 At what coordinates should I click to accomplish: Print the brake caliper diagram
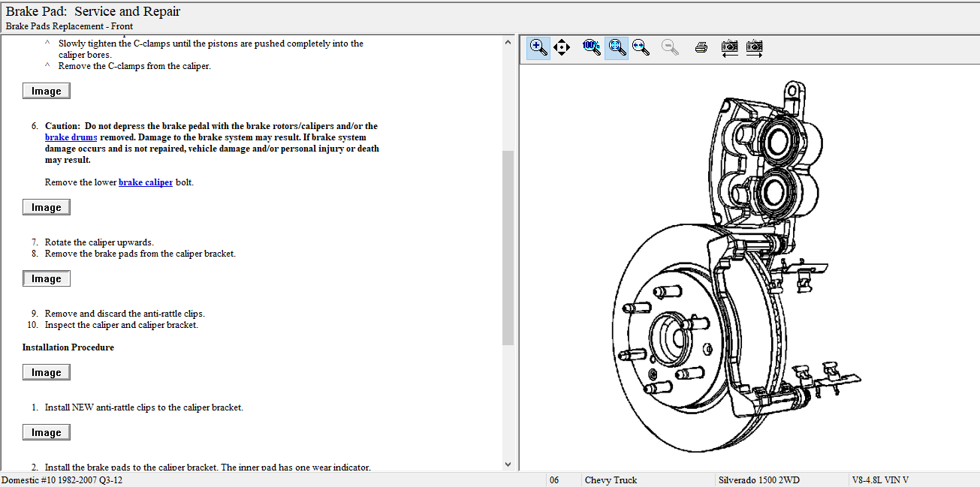[701, 47]
